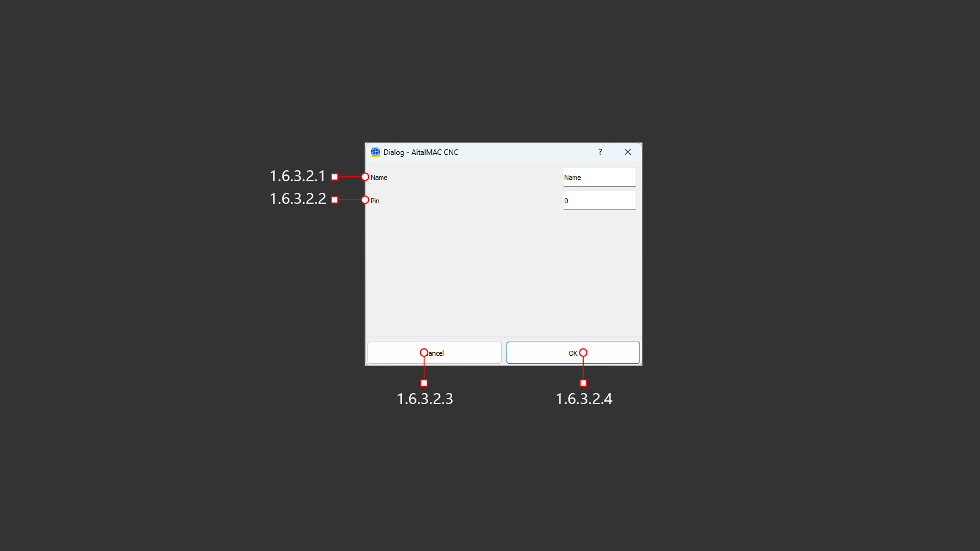Confirm the dialog with the OK button

coord(573,353)
